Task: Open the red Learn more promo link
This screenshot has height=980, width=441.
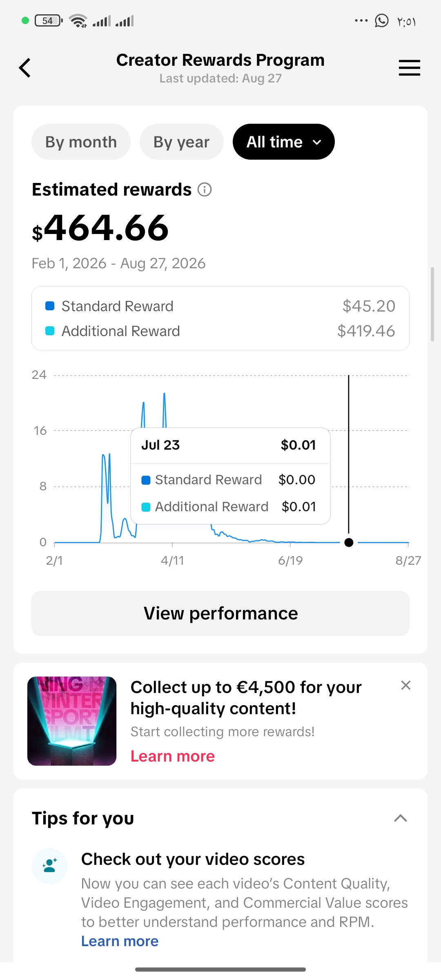Action: click(x=173, y=756)
